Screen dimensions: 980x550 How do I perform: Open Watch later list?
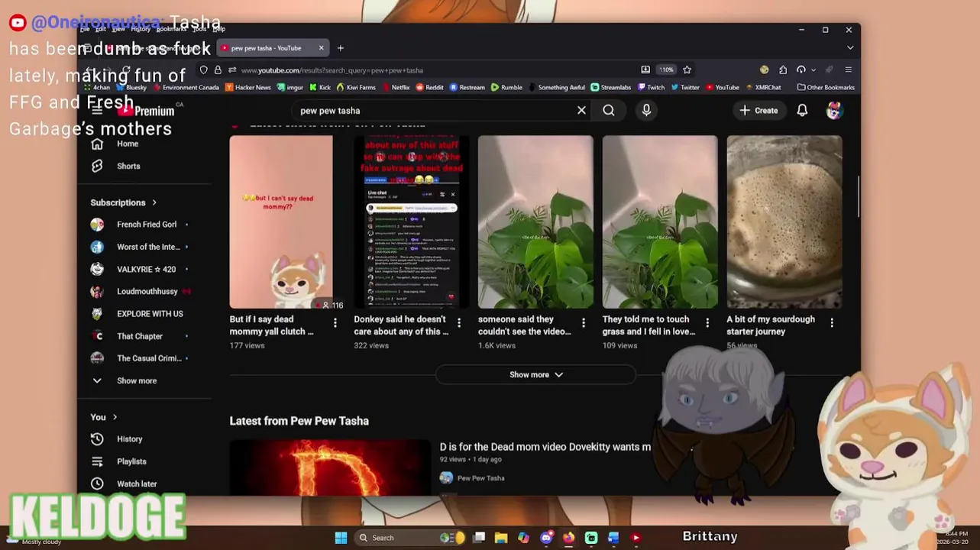tap(137, 484)
